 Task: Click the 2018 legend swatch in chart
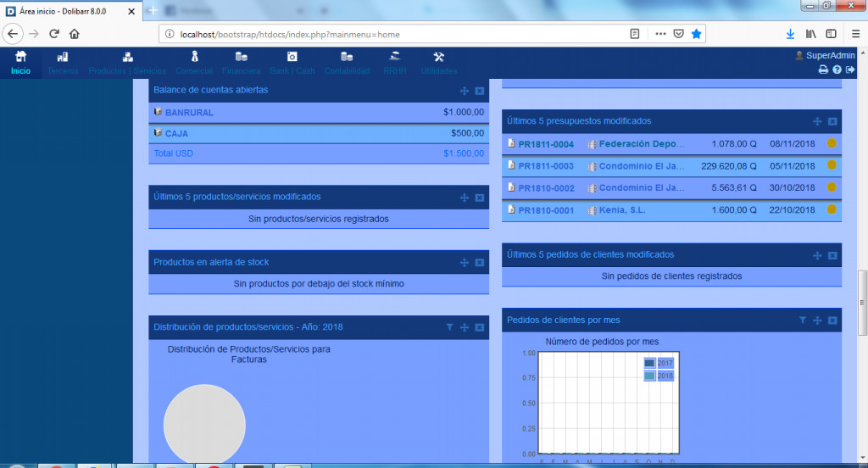point(649,376)
